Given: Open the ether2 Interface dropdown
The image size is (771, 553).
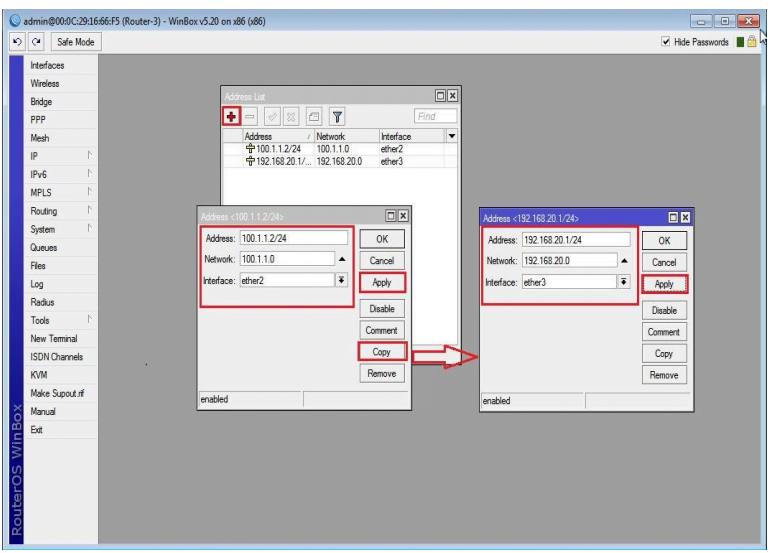Looking at the screenshot, I should [341, 281].
